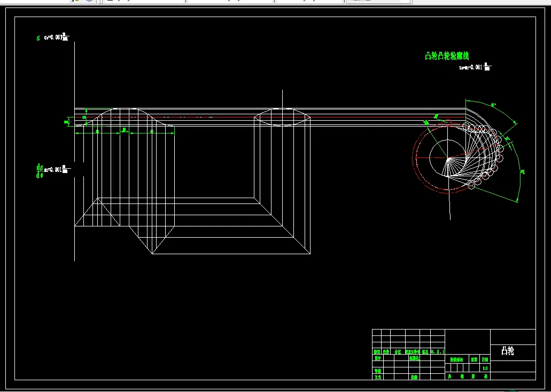Image resolution: width=551 pixels, height=392 pixels.
Task: Select the green S axis label
Action: 38,38
